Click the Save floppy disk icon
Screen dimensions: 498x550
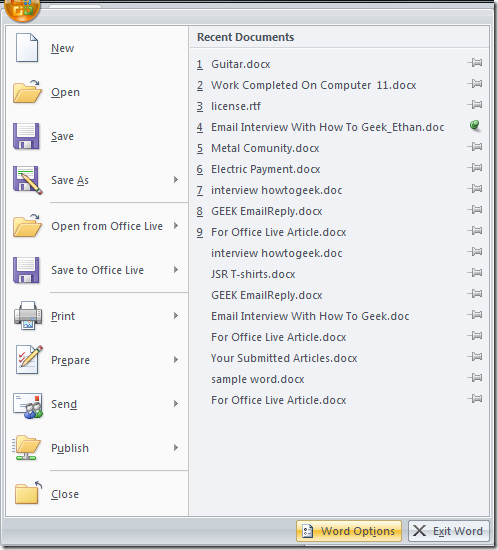tap(26, 136)
